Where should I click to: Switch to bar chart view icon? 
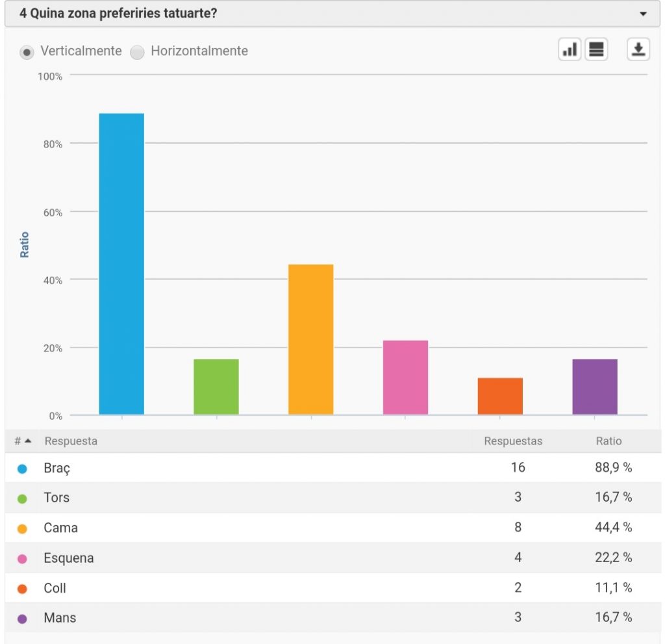tap(570, 50)
